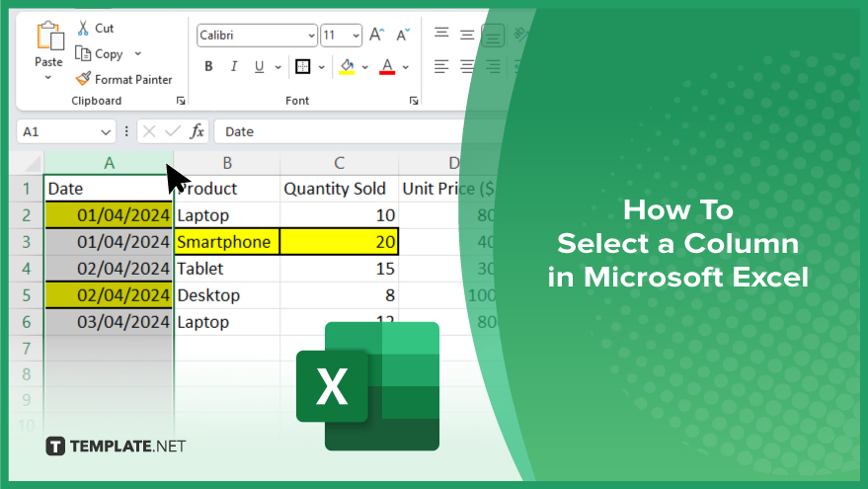
Task: Select row 1 header
Action: [26, 189]
